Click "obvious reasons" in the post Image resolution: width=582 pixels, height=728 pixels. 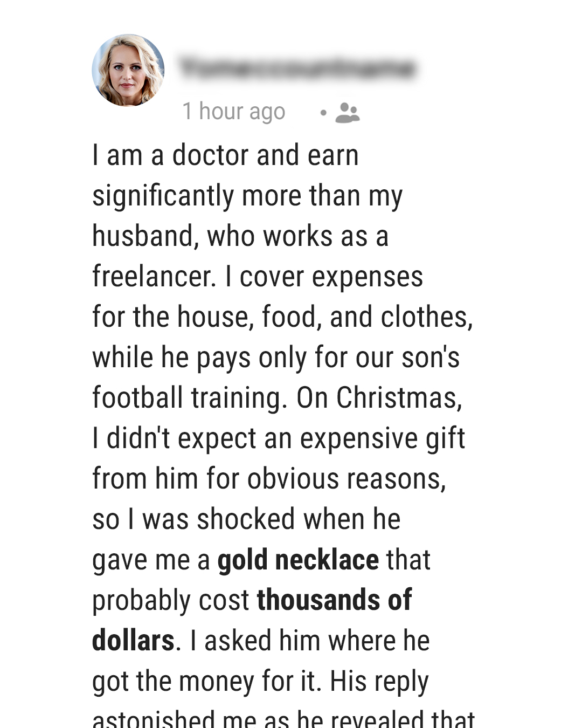click(345, 479)
